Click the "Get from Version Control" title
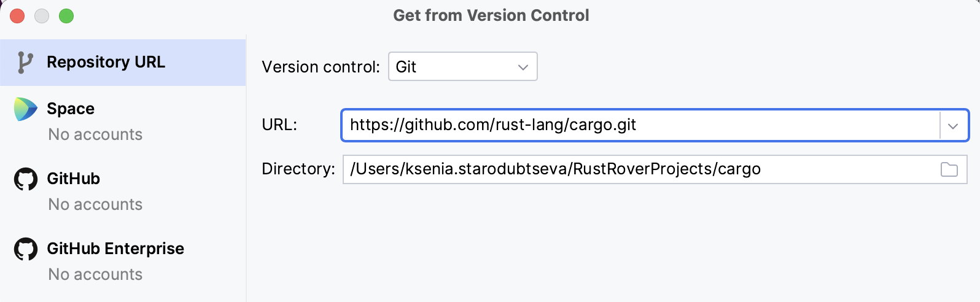The height and width of the screenshot is (302, 980). pos(491,16)
